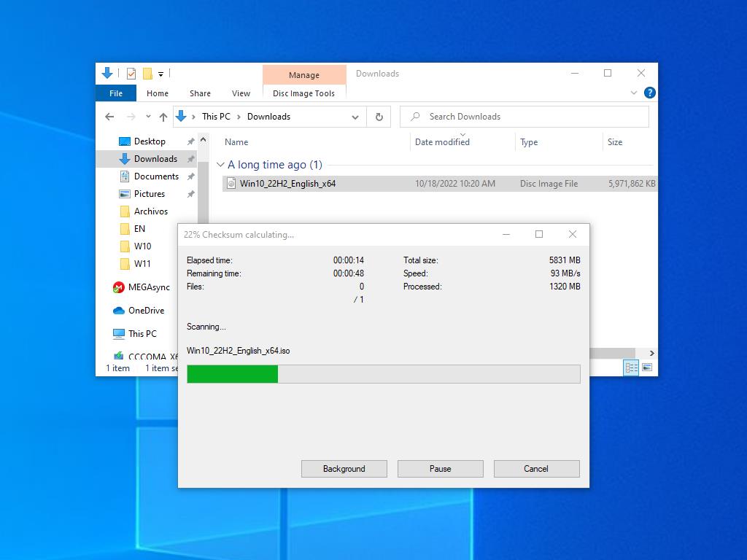This screenshot has height=560, width=747.
Task: Open the File menu
Action: (116, 93)
